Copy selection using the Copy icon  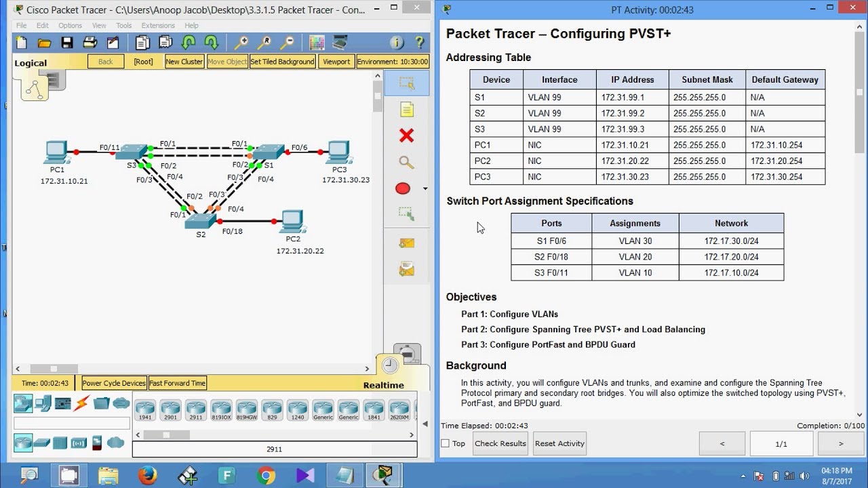tap(142, 43)
